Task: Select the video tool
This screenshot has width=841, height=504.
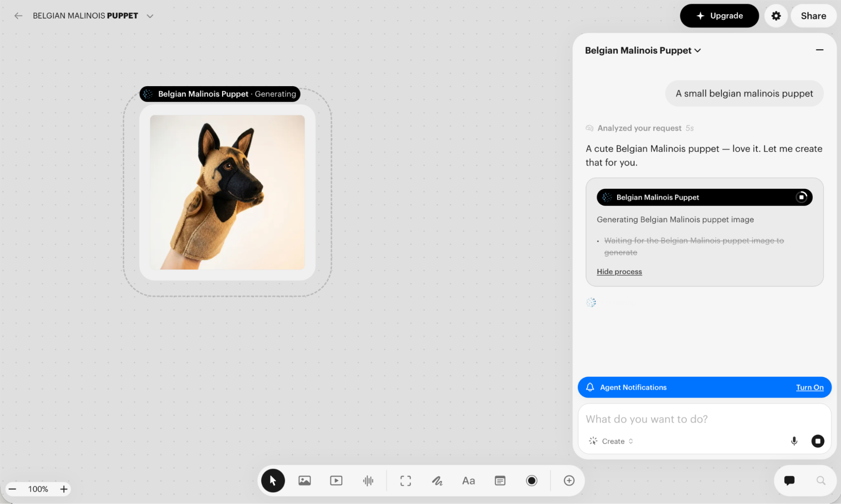Action: point(336,480)
